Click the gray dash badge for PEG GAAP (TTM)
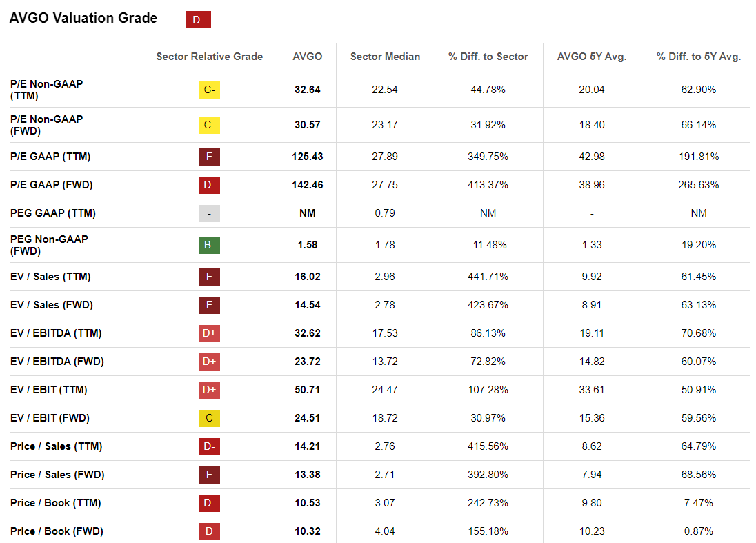 210,213
